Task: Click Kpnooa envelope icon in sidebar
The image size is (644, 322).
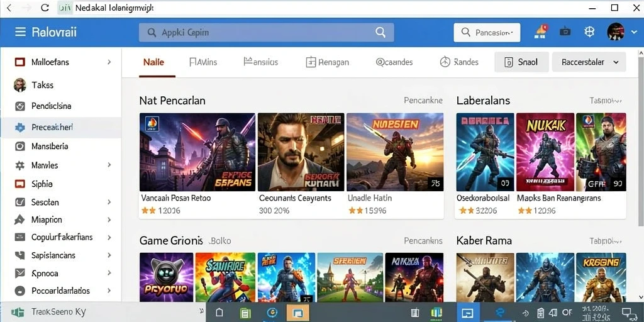Action: tap(19, 273)
